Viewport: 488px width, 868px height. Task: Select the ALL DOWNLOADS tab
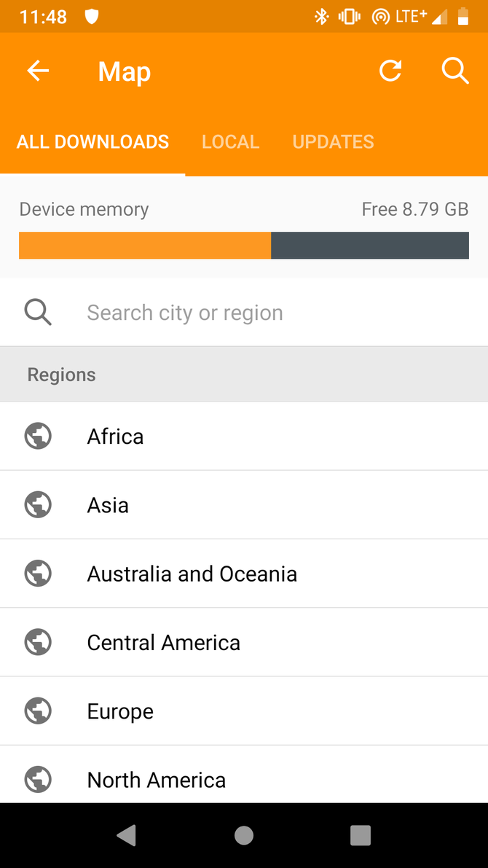tap(93, 141)
